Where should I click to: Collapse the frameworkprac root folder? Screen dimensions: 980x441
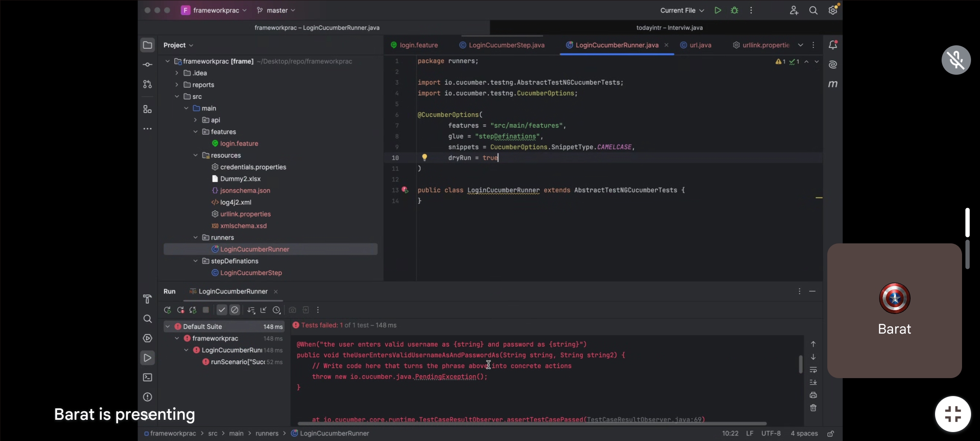(167, 61)
